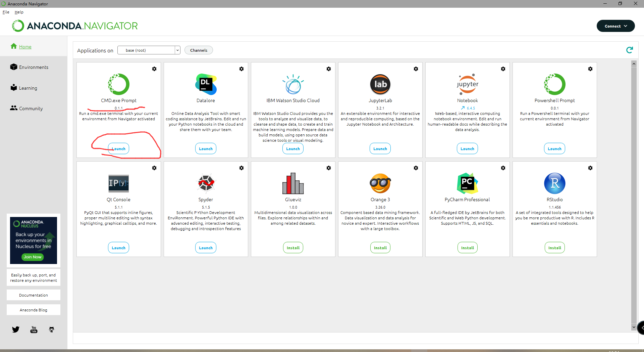The width and height of the screenshot is (644, 352).
Task: Install RStudio
Action: [x=555, y=248]
